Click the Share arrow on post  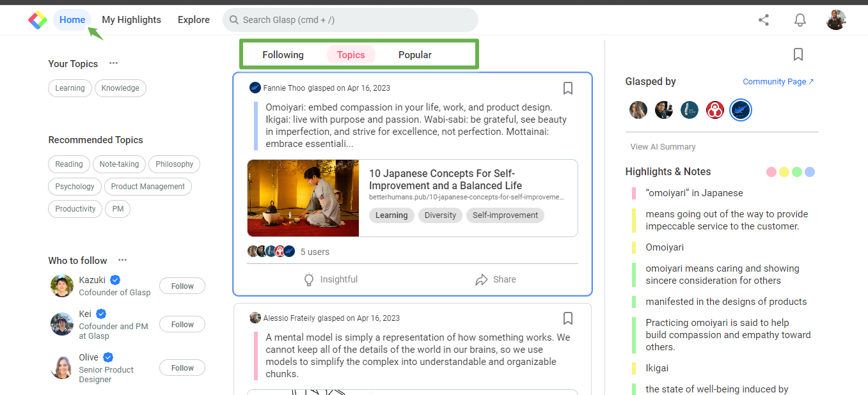tap(496, 279)
